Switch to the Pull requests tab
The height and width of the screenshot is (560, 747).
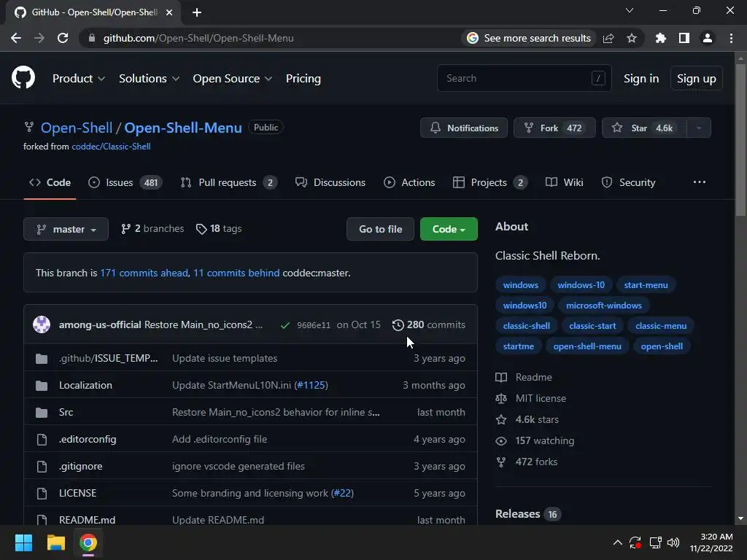coord(229,182)
